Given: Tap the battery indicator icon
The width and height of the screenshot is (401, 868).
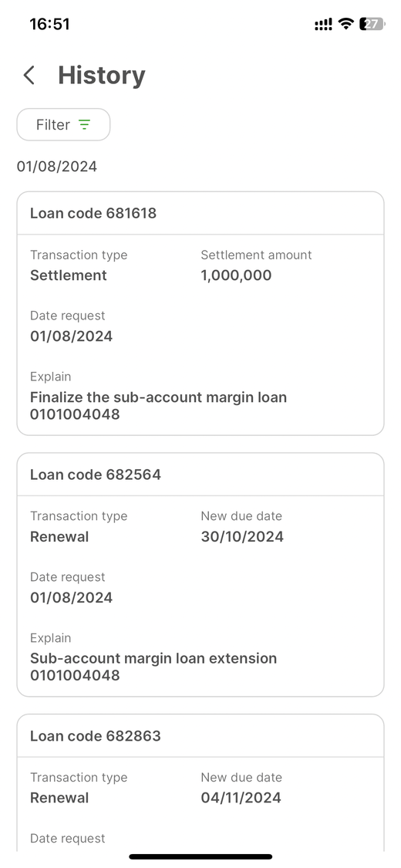Looking at the screenshot, I should 372,24.
